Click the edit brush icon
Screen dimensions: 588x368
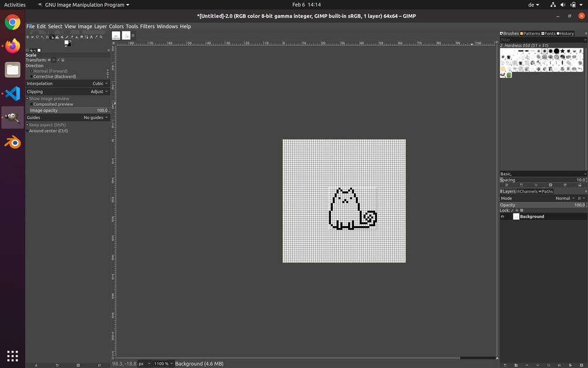507,185
